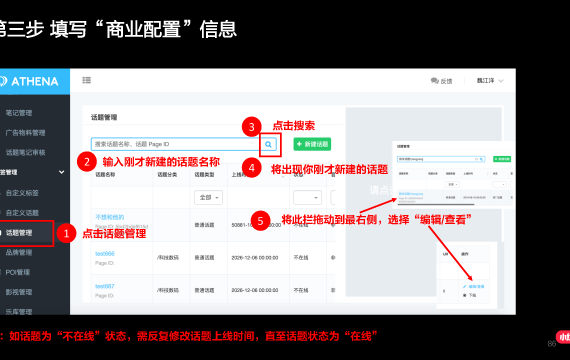Open 乐库管理 in the sidebar
This screenshot has height=360, width=570.
(x=19, y=312)
